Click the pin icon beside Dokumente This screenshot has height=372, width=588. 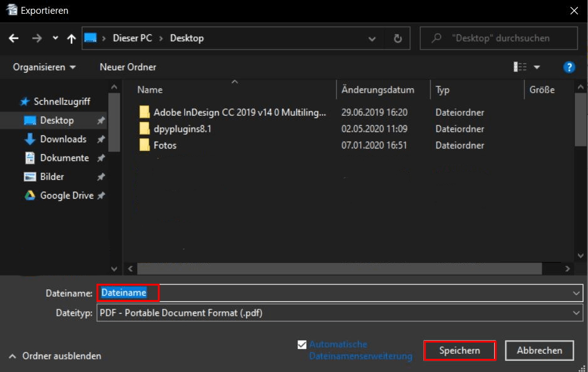101,158
